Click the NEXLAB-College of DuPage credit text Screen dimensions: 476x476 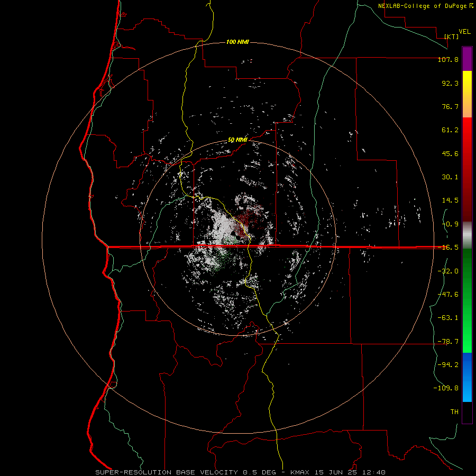(422, 6)
